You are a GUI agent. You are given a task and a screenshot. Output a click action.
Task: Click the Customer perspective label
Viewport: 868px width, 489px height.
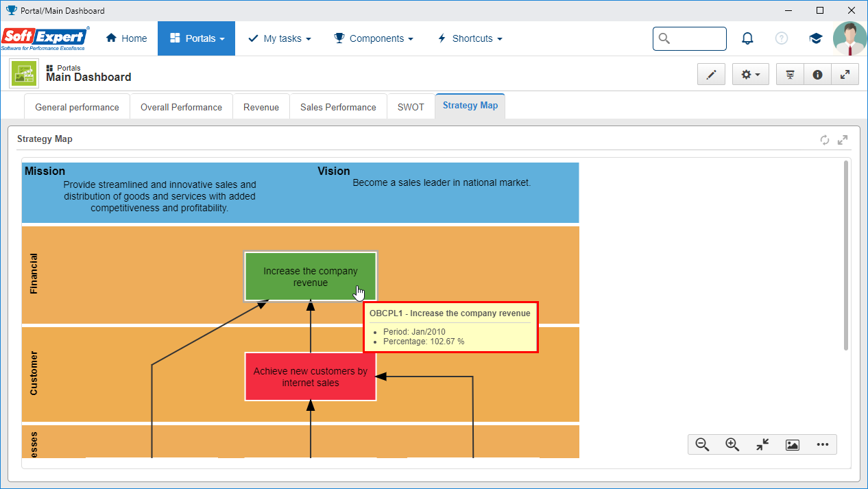click(x=34, y=374)
